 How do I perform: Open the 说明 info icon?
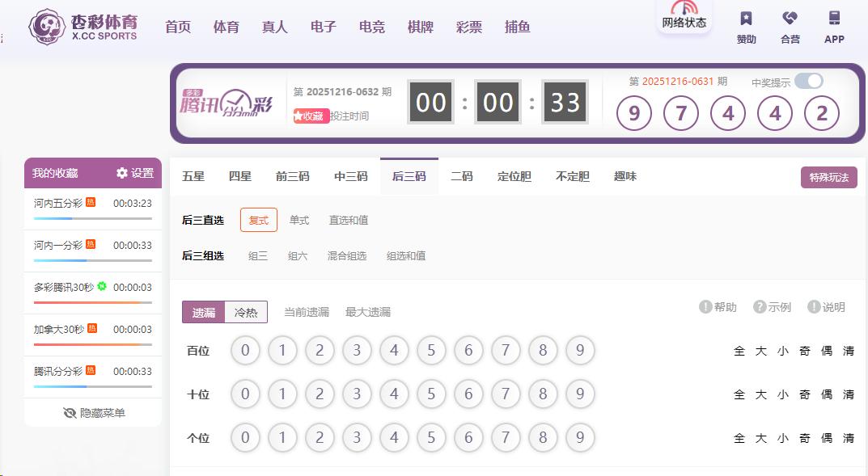(826, 307)
